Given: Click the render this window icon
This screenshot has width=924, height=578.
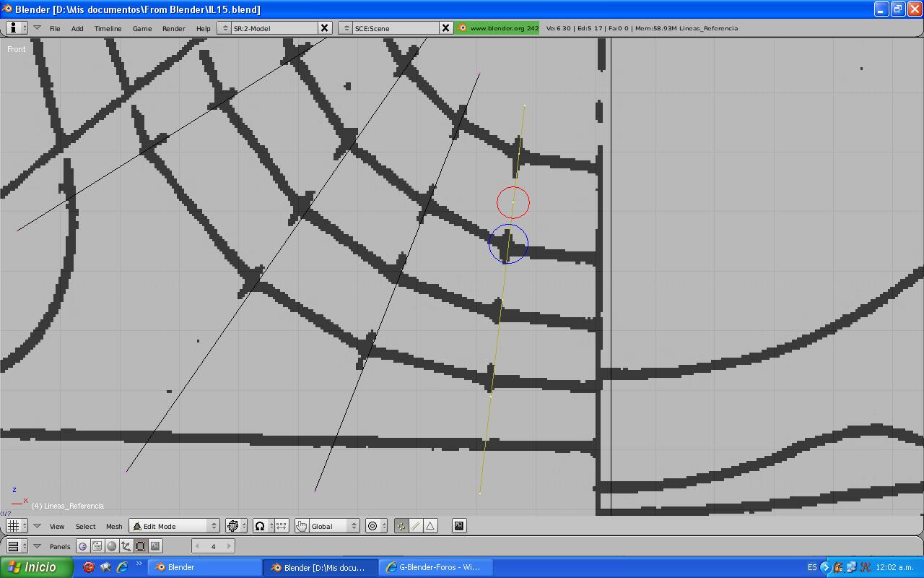Looking at the screenshot, I should pyautogui.click(x=459, y=526).
